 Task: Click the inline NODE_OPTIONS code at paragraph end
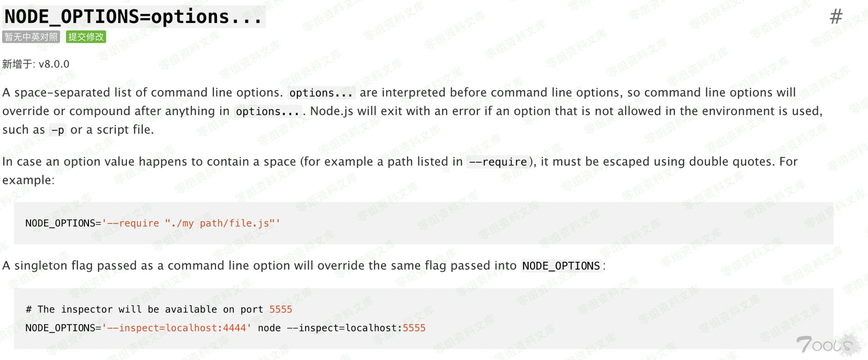(x=561, y=266)
